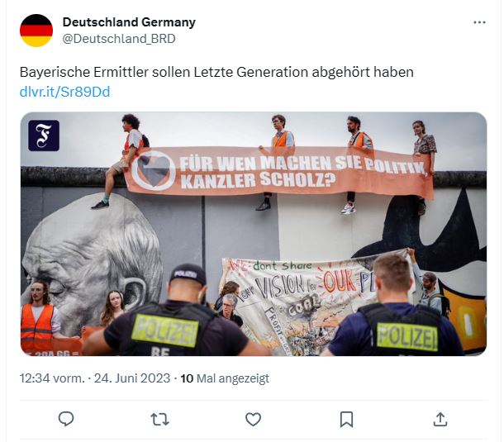Open the three-dot more options menu
Image resolution: width=504 pixels, height=442 pixels.
click(479, 22)
